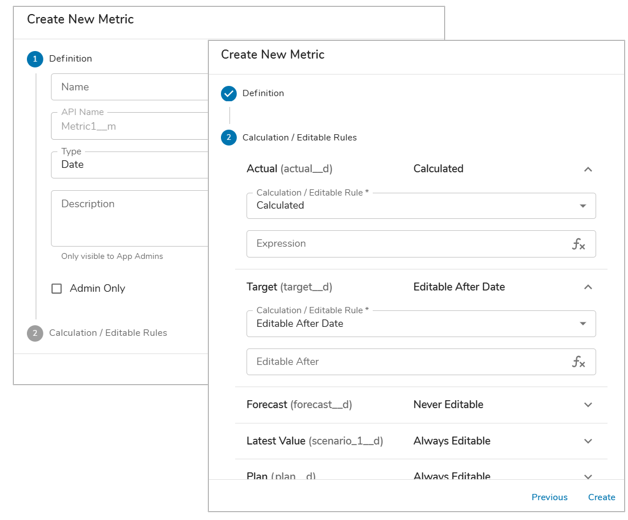Click the fx icon in Expression field
This screenshot has height=520, width=628.
(x=578, y=244)
